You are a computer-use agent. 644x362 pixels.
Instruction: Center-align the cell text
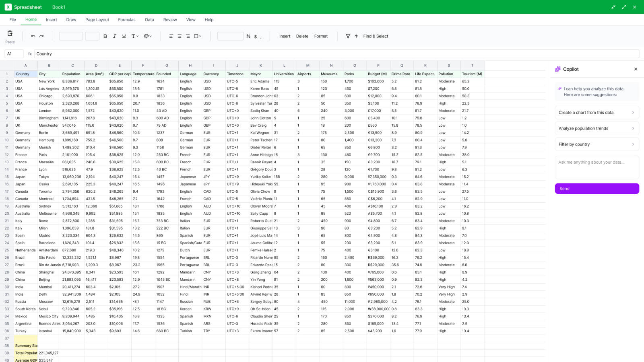[x=180, y=36]
